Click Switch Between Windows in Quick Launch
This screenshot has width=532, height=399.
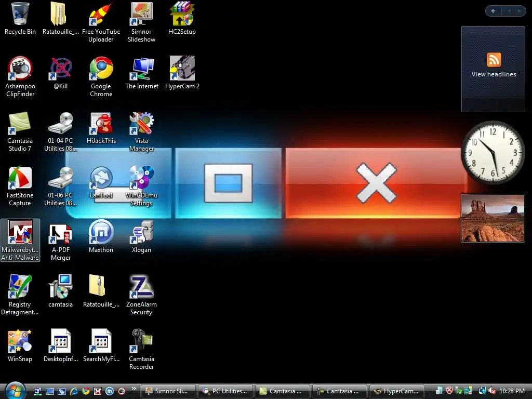(62, 391)
